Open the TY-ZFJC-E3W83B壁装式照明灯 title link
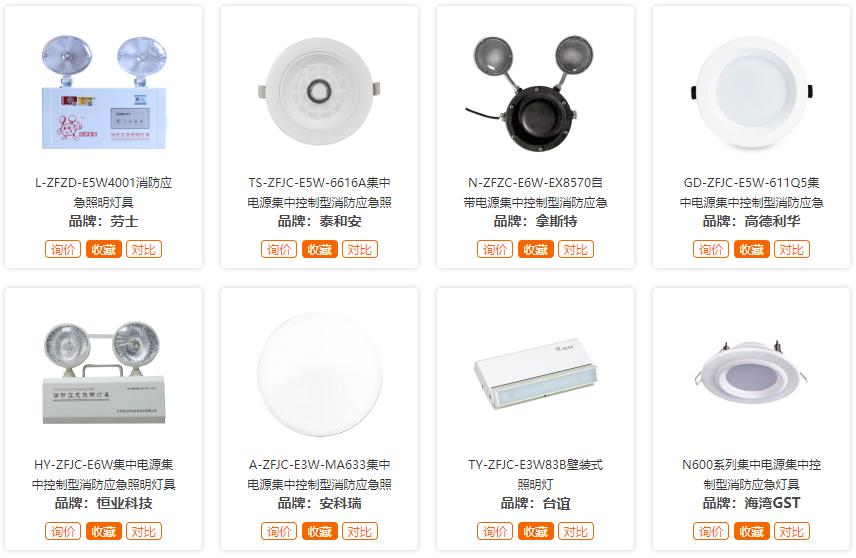The width and height of the screenshot is (856, 558). pyautogui.click(x=536, y=474)
